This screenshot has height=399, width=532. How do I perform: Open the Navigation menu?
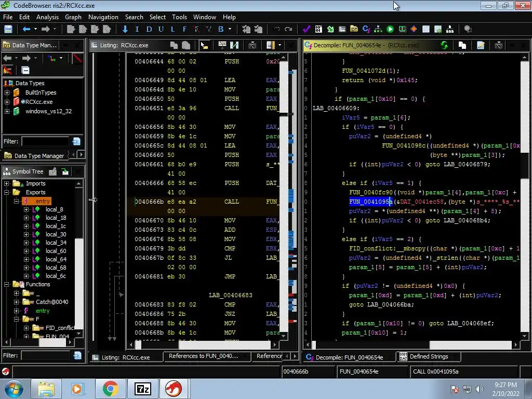coord(103,17)
